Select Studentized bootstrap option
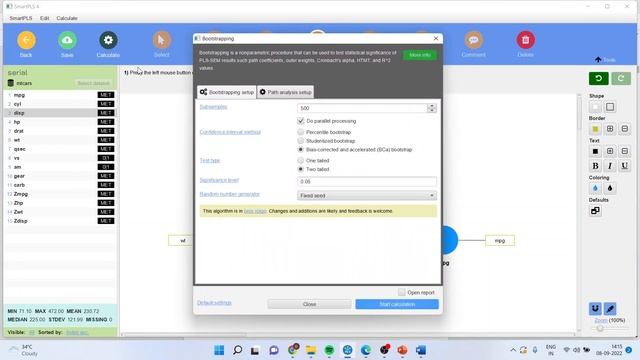This screenshot has width=640, height=360. tap(301, 141)
